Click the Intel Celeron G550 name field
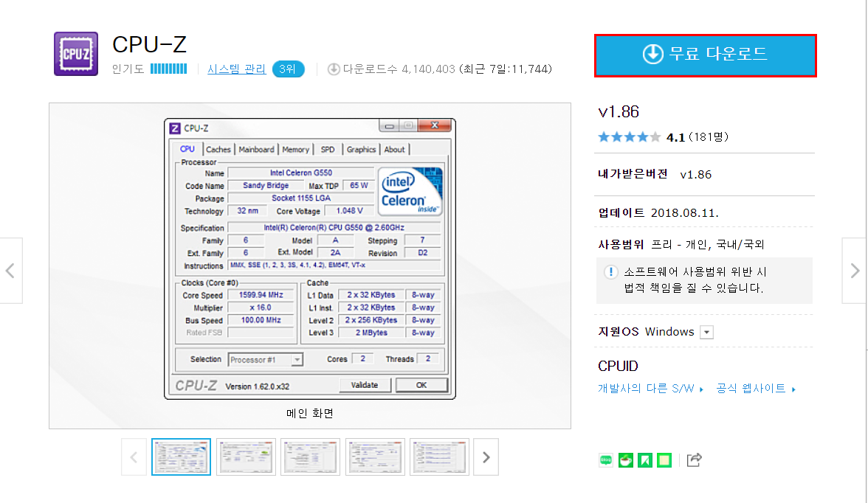This screenshot has height=503, width=868. click(301, 173)
